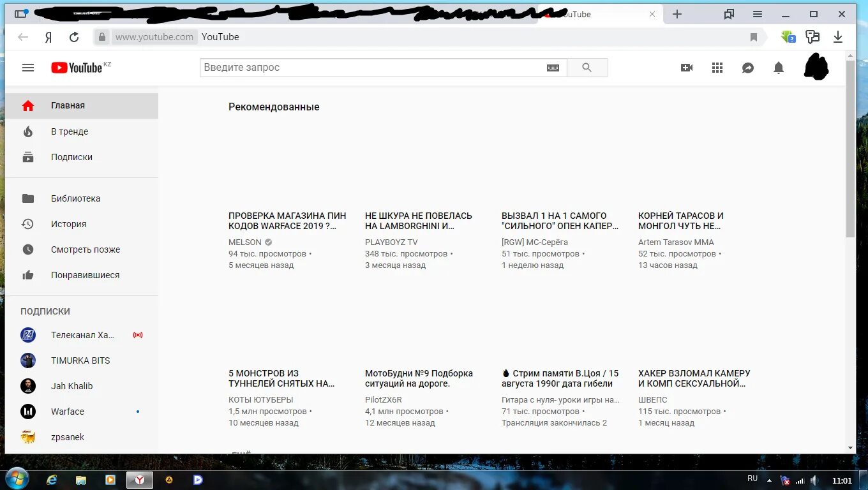Image resolution: width=868 pixels, height=490 pixels.
Task: Open video НЕ ШКУРА НЕ ПОВЕЛАСЬ НА LAMBORGHINI
Action: (419, 221)
